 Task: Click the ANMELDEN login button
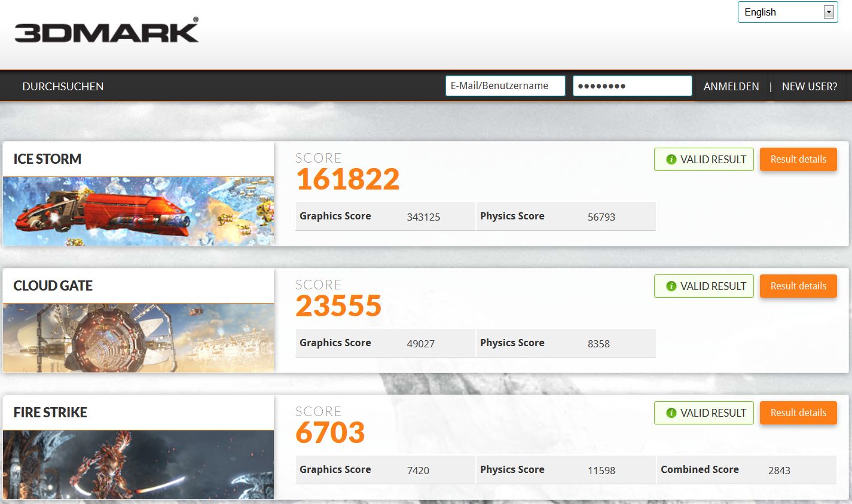[731, 87]
